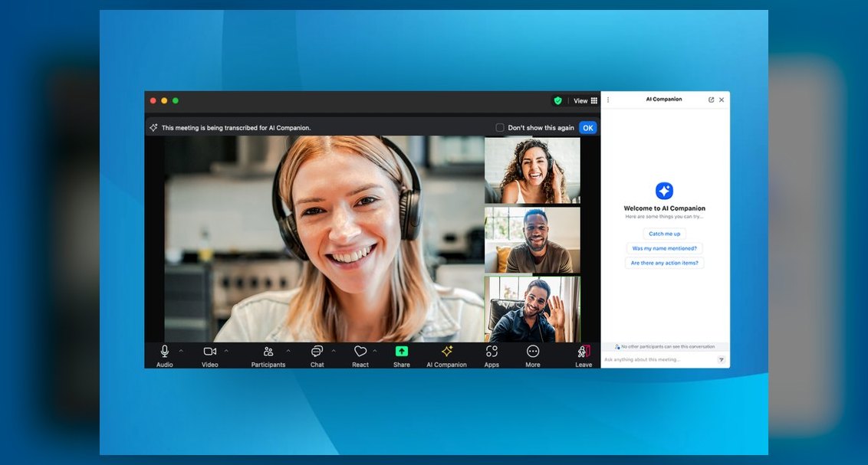Open the React heart icon

pos(360,351)
